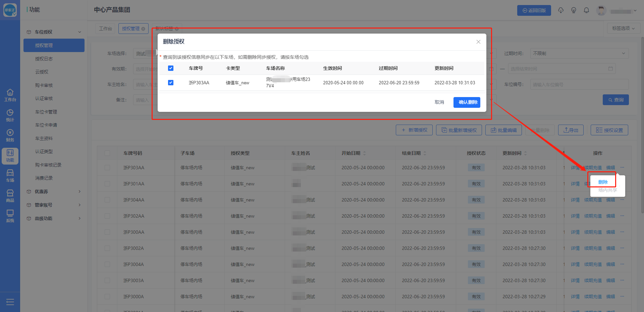Image resolution: width=644 pixels, height=312 pixels.
Task: Open the 过期时间 不限制 dropdown
Action: [x=579, y=53]
